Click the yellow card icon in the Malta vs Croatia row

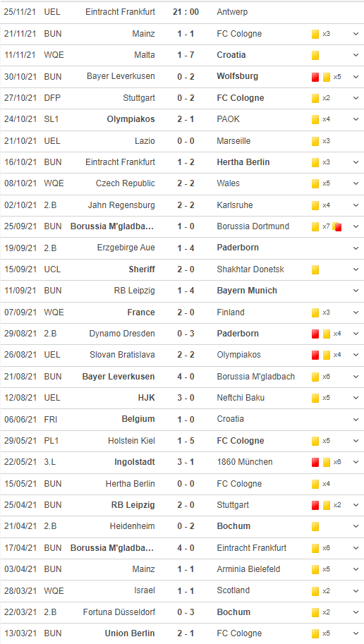(315, 55)
